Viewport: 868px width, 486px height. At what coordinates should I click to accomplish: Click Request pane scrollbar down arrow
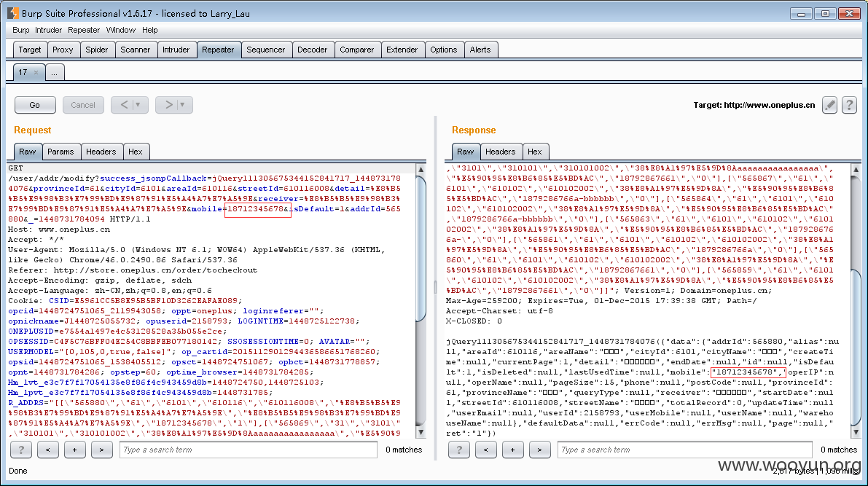tap(421, 432)
